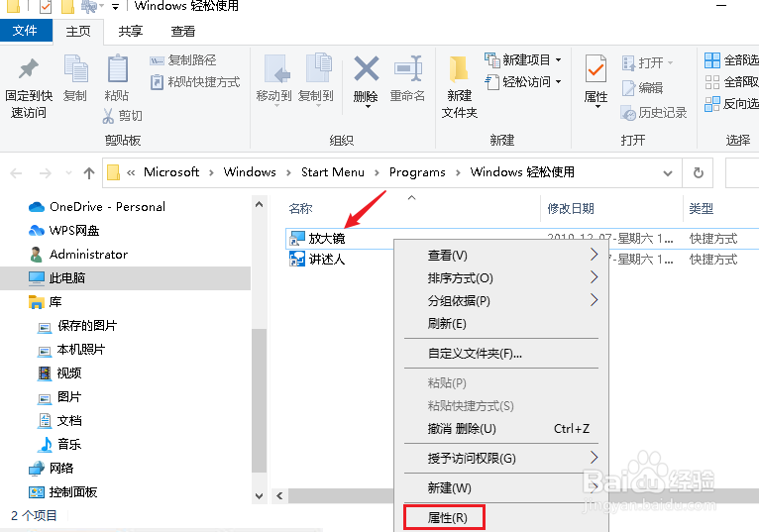Click Start Menu in the address path
Screen dimensions: 759x532
tap(333, 172)
